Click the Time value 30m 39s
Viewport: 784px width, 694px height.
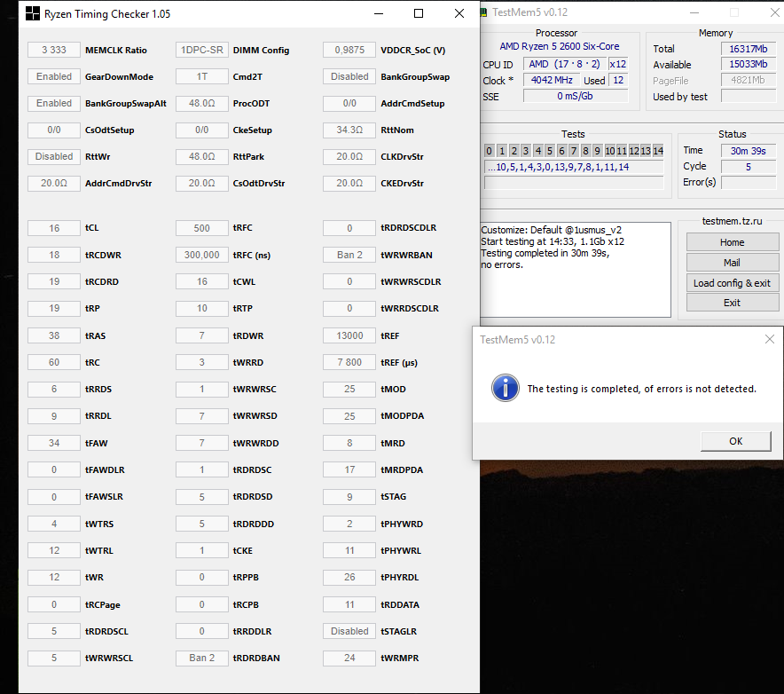coord(748,151)
